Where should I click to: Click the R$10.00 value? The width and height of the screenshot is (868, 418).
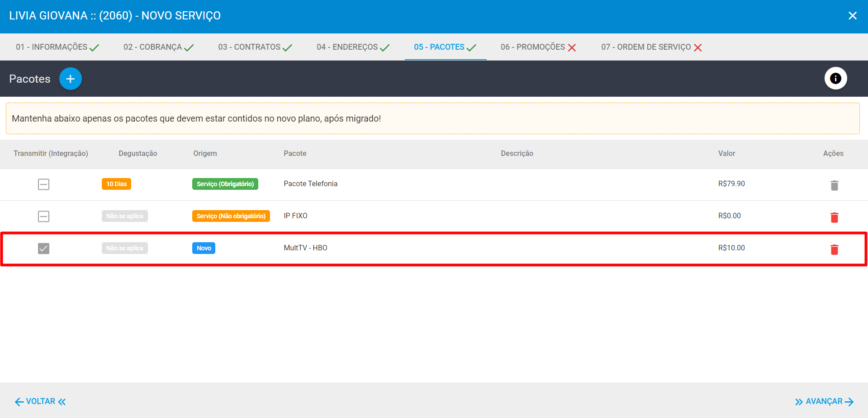(x=731, y=248)
